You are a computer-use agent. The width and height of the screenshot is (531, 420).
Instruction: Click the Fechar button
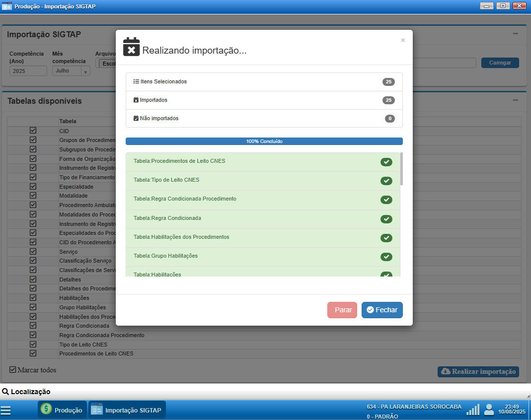pyautogui.click(x=381, y=310)
